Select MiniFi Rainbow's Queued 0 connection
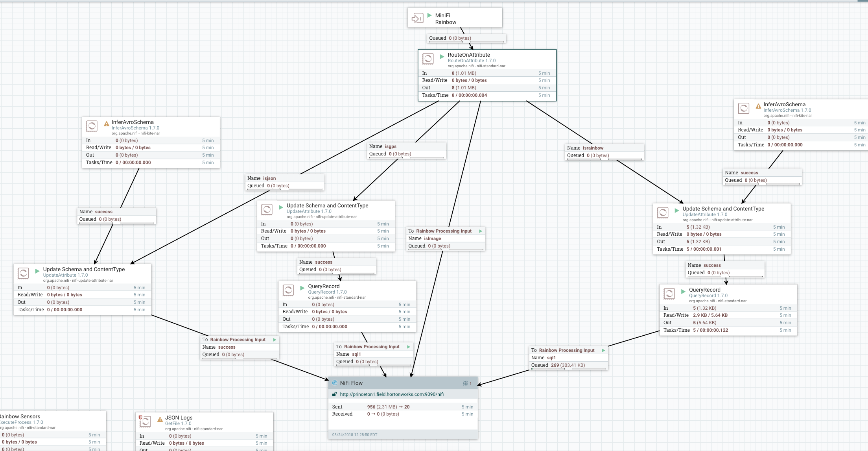This screenshot has width=868, height=451. pyautogui.click(x=466, y=38)
